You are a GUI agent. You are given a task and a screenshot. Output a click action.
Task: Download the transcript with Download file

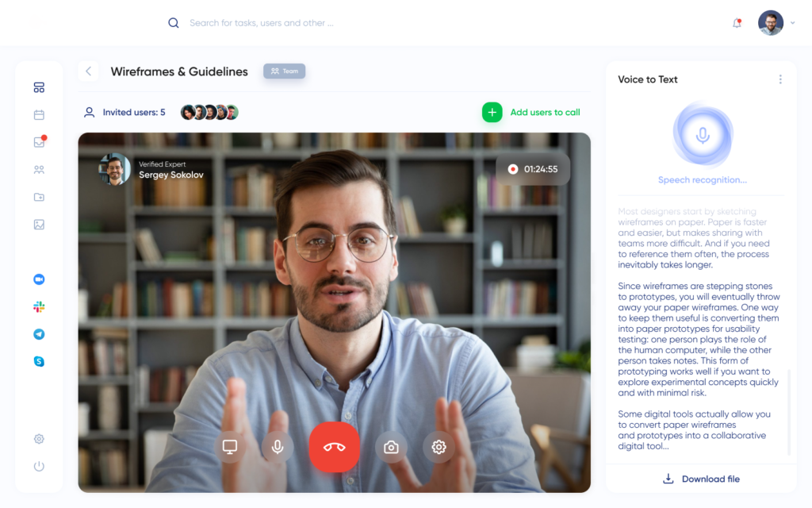701,479
